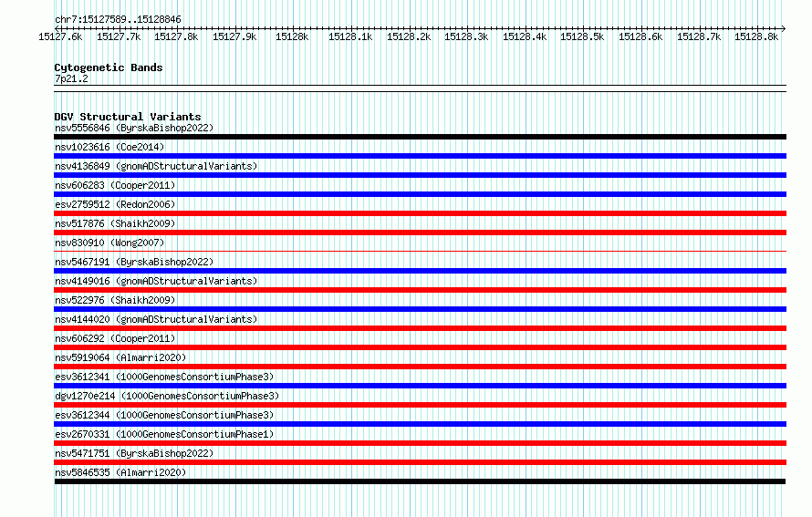Click the 15127.6k ruler label

(x=60, y=36)
